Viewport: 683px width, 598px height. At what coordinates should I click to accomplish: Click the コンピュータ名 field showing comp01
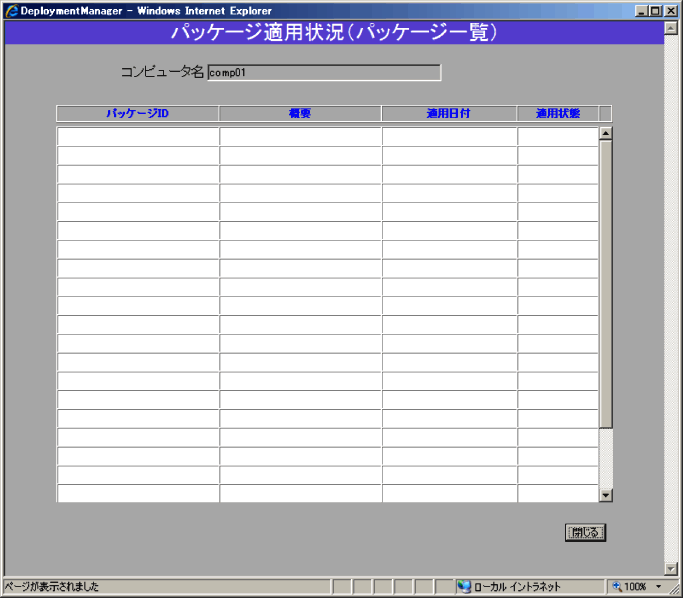coord(324,72)
